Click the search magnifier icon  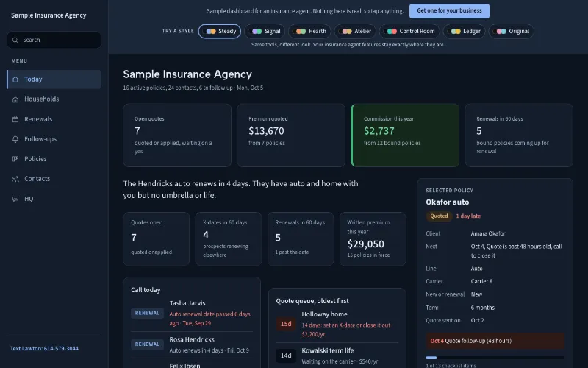coord(15,40)
